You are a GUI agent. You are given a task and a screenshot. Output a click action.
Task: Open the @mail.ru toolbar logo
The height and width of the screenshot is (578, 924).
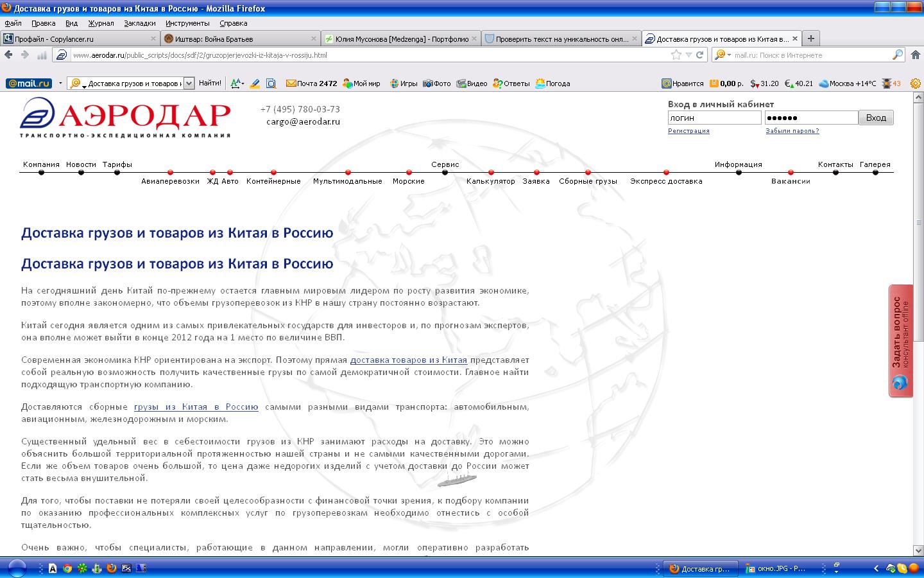pos(29,83)
